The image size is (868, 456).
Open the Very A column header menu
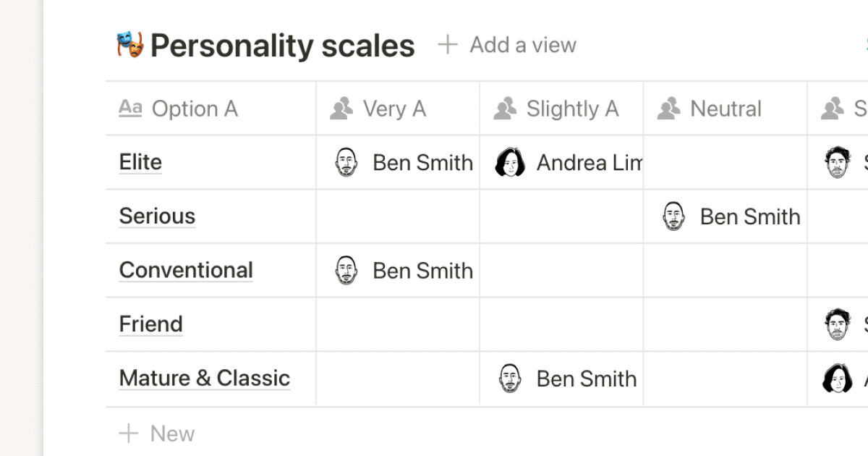pos(396,109)
